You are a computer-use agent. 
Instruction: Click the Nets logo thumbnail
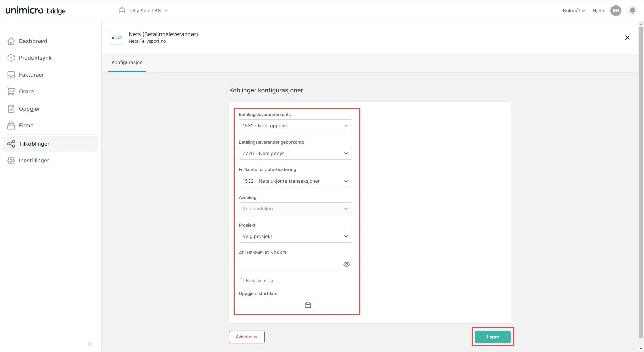(116, 38)
